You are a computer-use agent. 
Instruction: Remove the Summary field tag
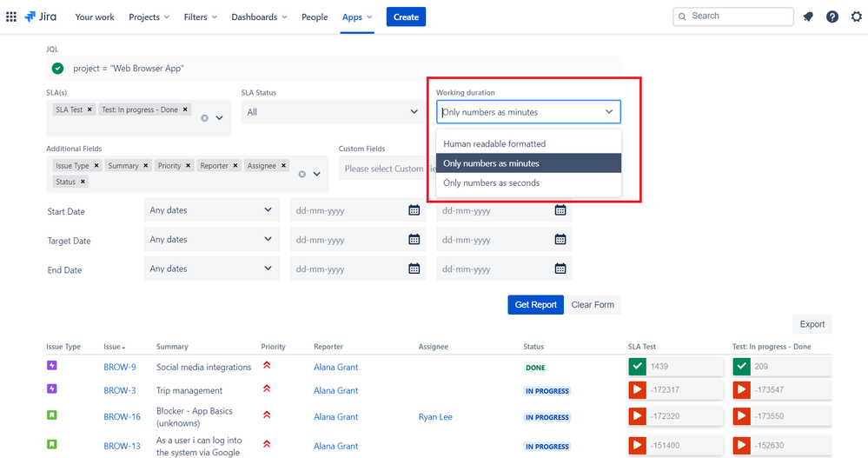click(x=146, y=166)
